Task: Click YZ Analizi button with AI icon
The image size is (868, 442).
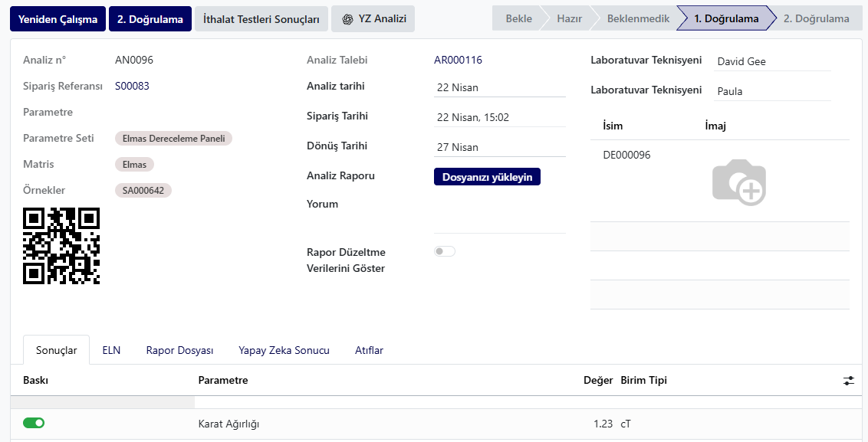Action: (373, 19)
